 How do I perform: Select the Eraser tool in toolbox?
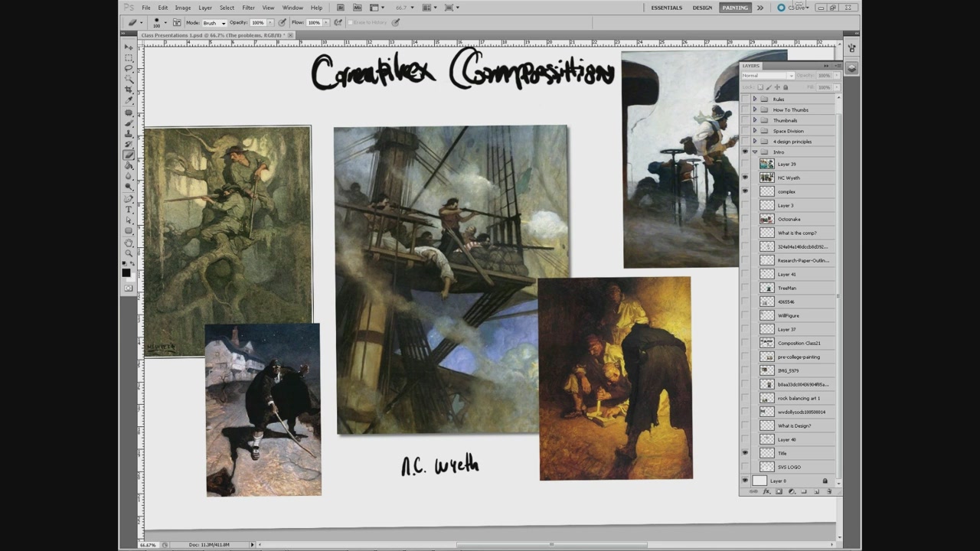click(x=129, y=155)
